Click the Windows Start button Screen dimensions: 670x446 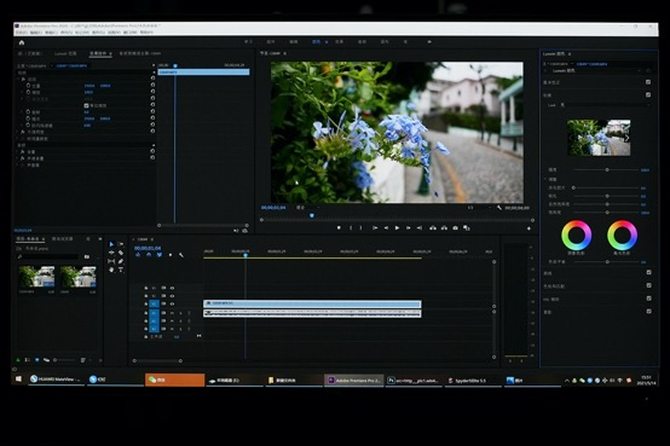(x=16, y=380)
